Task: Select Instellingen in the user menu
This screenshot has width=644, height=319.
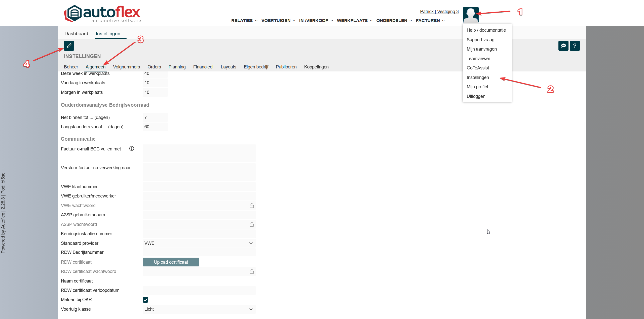Action: pyautogui.click(x=477, y=77)
